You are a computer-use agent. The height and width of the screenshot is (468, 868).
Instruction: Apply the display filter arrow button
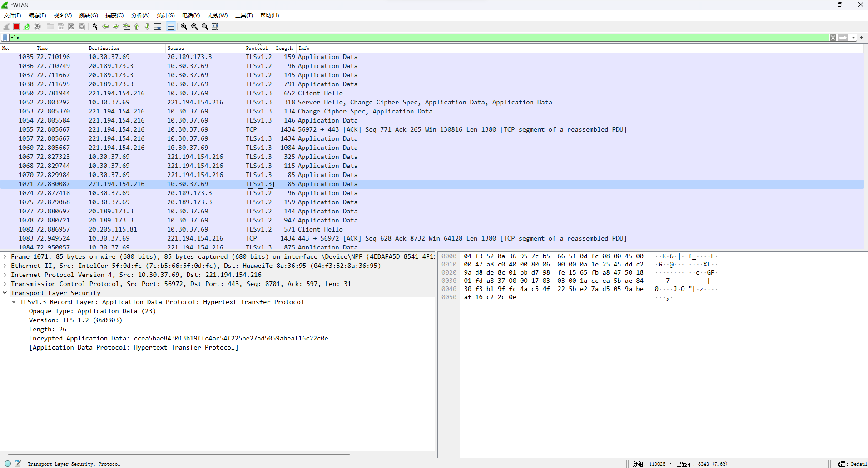click(843, 38)
